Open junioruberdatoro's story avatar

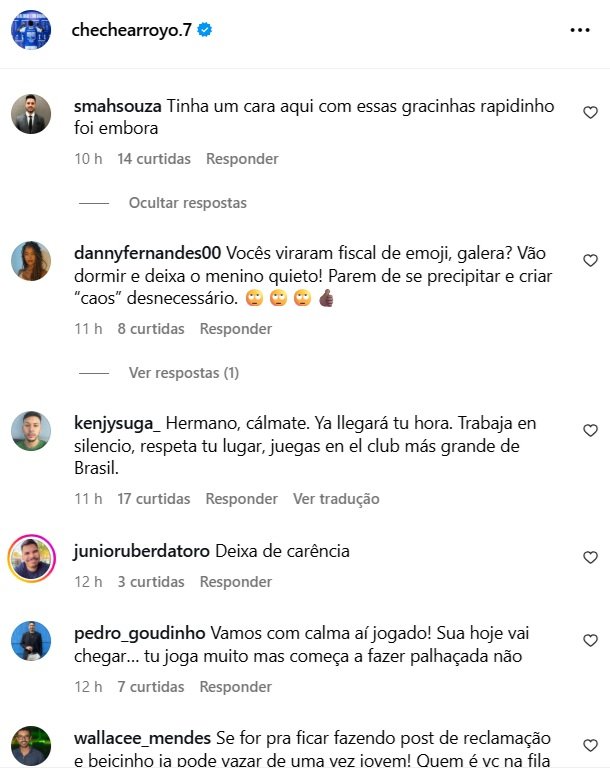point(31,558)
